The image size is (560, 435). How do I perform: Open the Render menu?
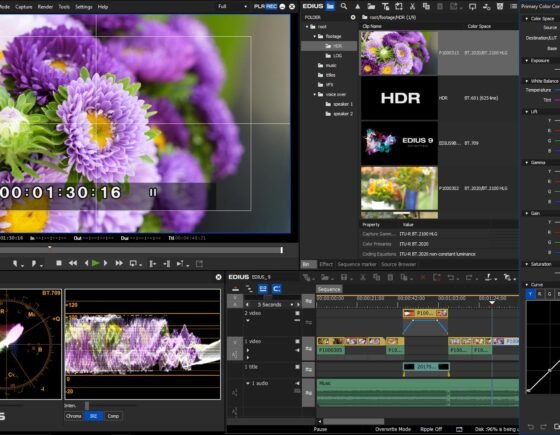click(x=45, y=7)
